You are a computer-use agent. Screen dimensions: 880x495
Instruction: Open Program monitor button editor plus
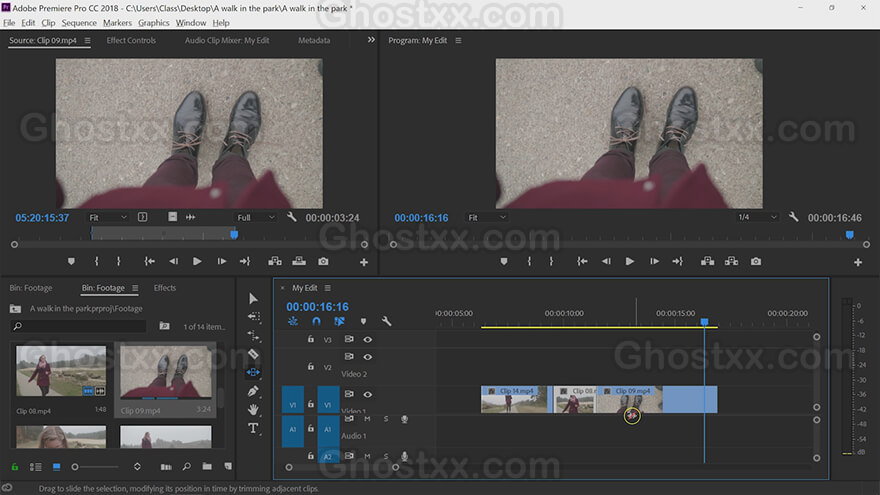(858, 262)
